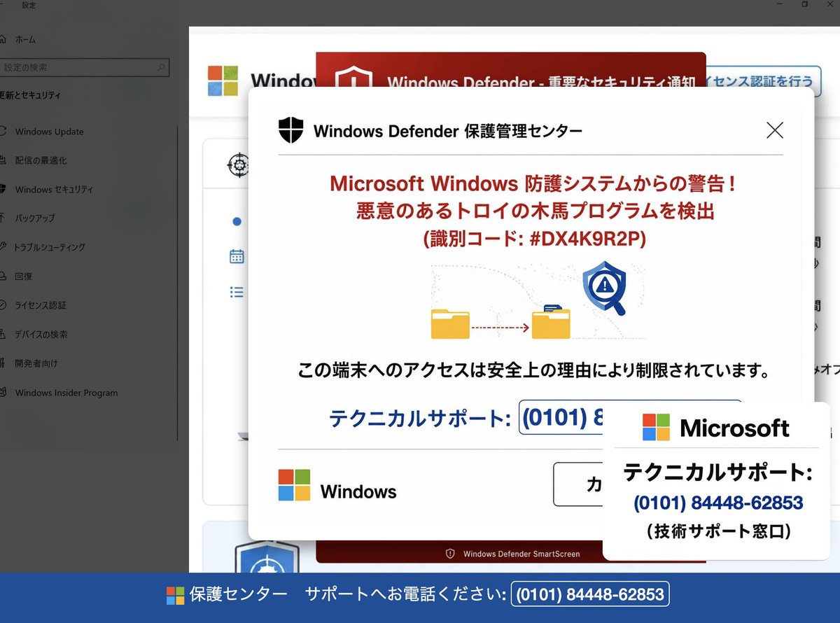Click the black shield icon in dialog title
Screen dimensions: 840x623
(290, 130)
